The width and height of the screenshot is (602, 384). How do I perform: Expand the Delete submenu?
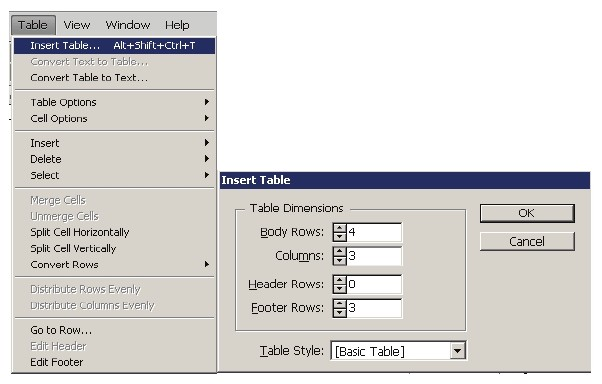114,159
